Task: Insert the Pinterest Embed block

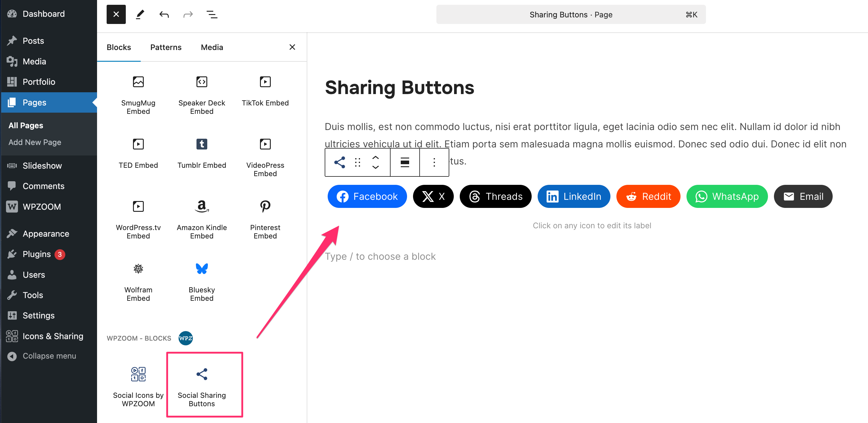Action: (x=265, y=220)
